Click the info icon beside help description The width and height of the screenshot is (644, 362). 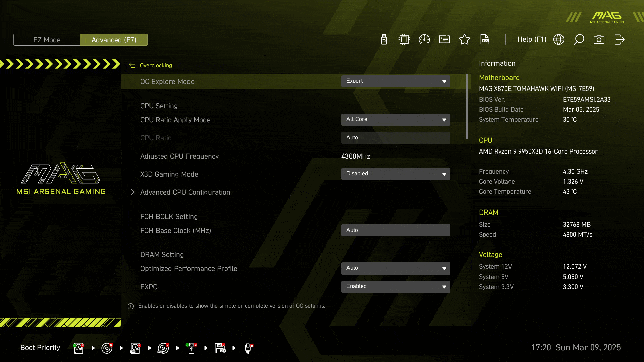(131, 306)
